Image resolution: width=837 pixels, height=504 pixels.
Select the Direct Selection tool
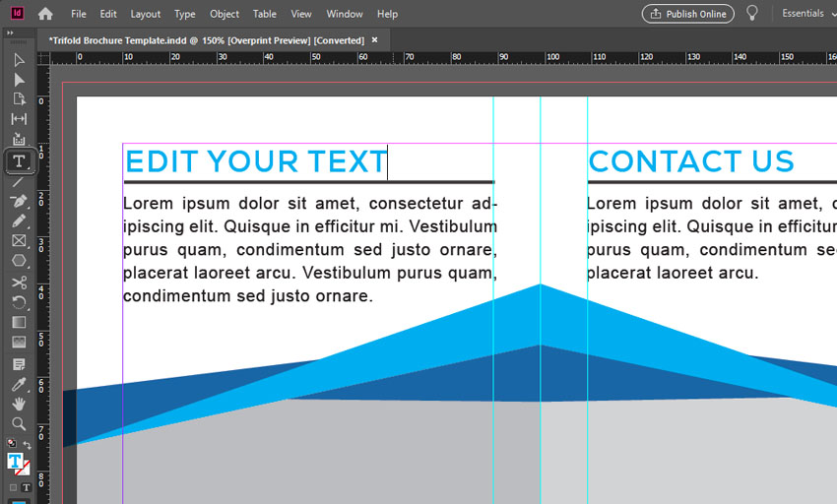pyautogui.click(x=19, y=80)
